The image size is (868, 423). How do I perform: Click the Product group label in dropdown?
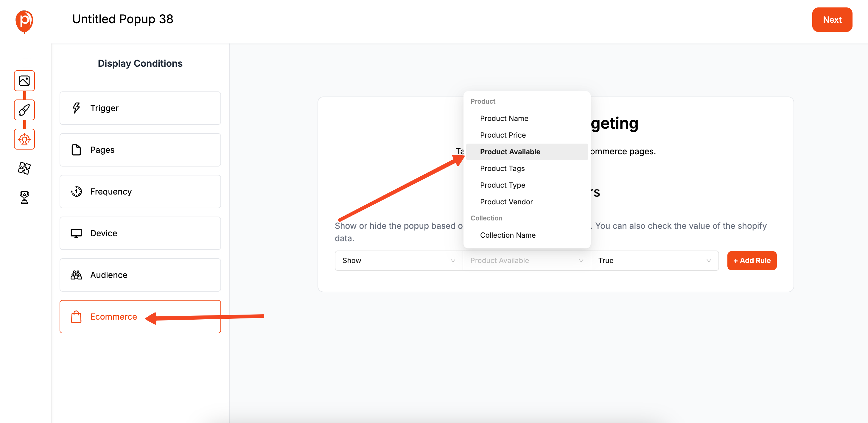point(483,102)
